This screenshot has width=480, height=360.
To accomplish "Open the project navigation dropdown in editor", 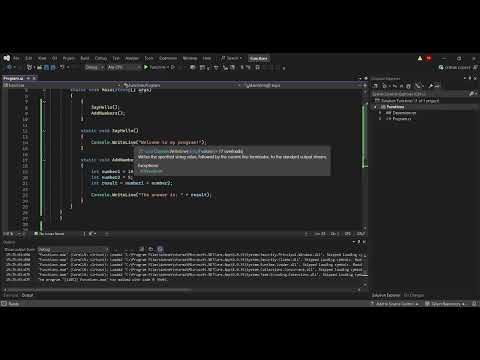I will pos(62,85).
